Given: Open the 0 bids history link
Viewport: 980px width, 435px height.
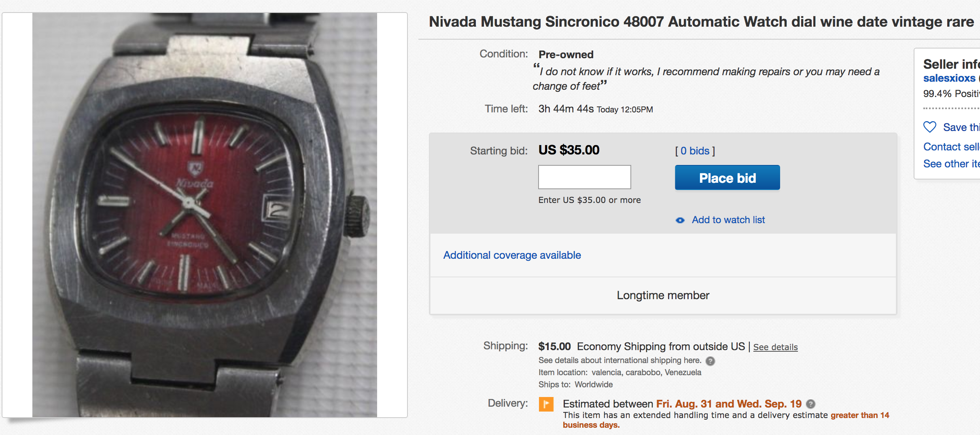Looking at the screenshot, I should click(x=695, y=151).
